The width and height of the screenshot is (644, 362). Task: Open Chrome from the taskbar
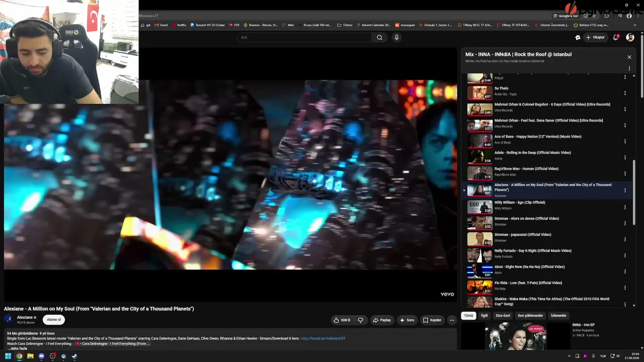point(19,356)
